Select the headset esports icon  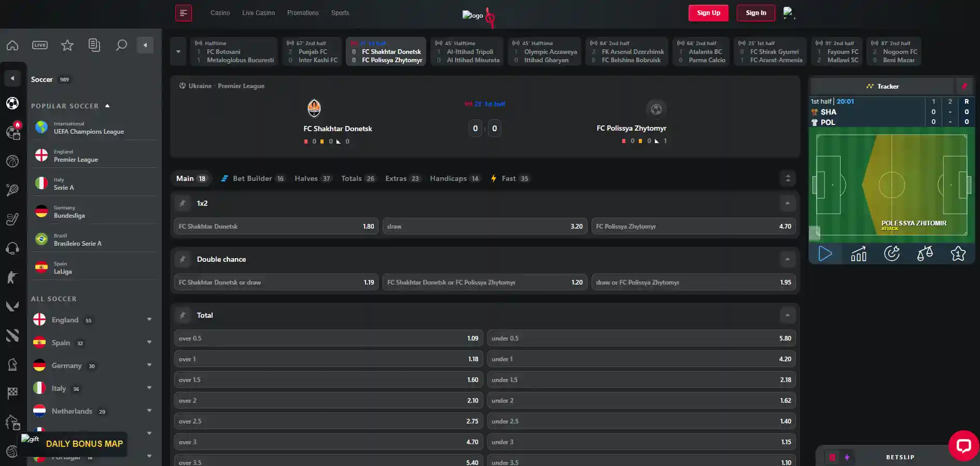(12, 248)
